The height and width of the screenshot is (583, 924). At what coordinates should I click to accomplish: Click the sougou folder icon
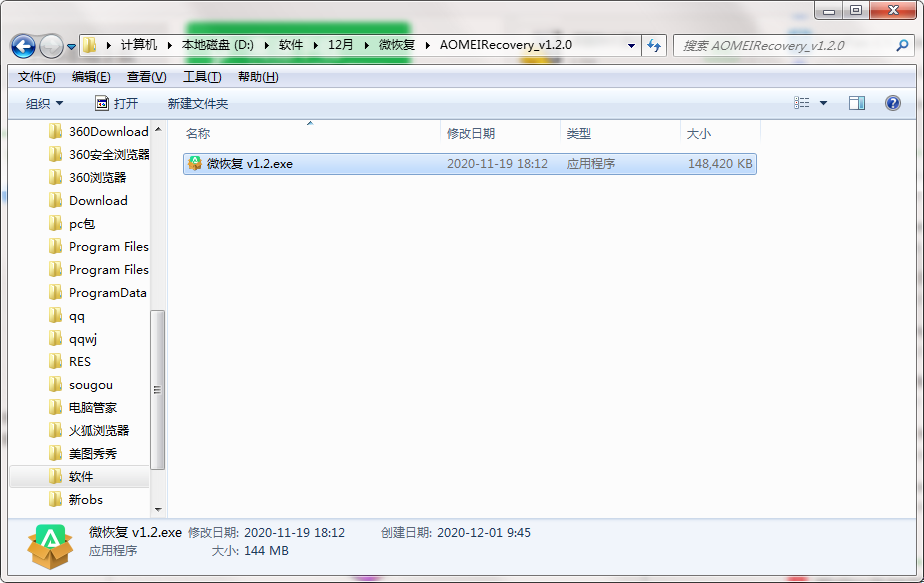click(x=55, y=384)
